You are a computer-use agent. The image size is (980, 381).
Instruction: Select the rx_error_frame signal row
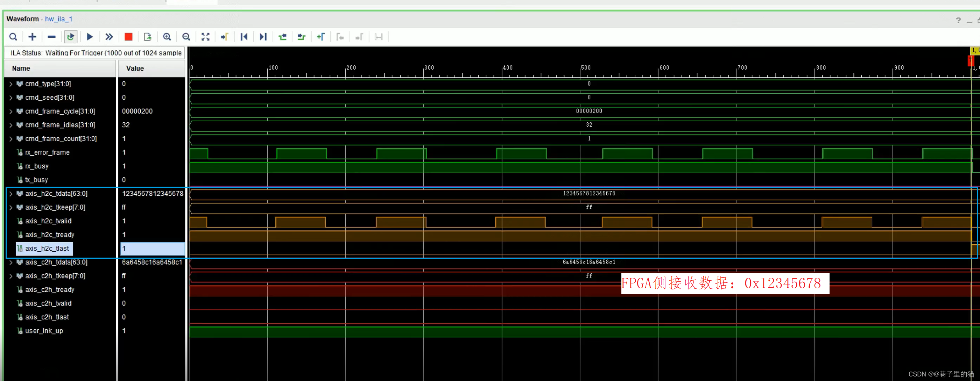pyautogui.click(x=47, y=152)
